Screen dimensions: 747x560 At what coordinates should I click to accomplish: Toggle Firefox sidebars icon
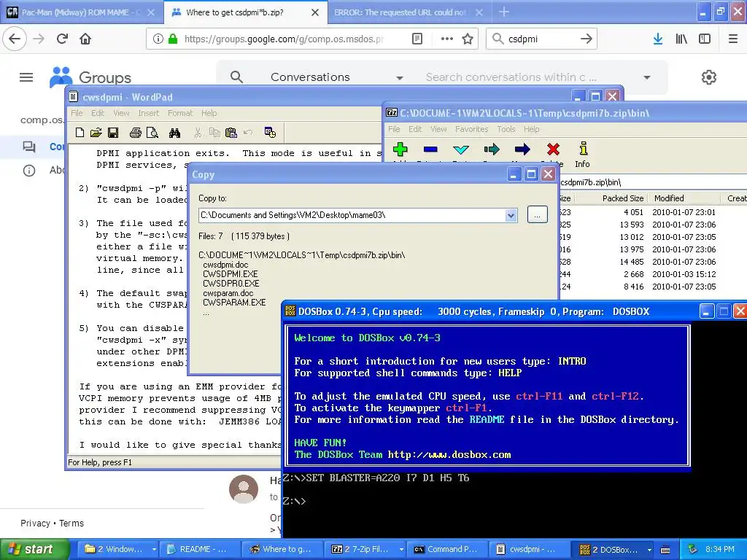[x=705, y=39]
